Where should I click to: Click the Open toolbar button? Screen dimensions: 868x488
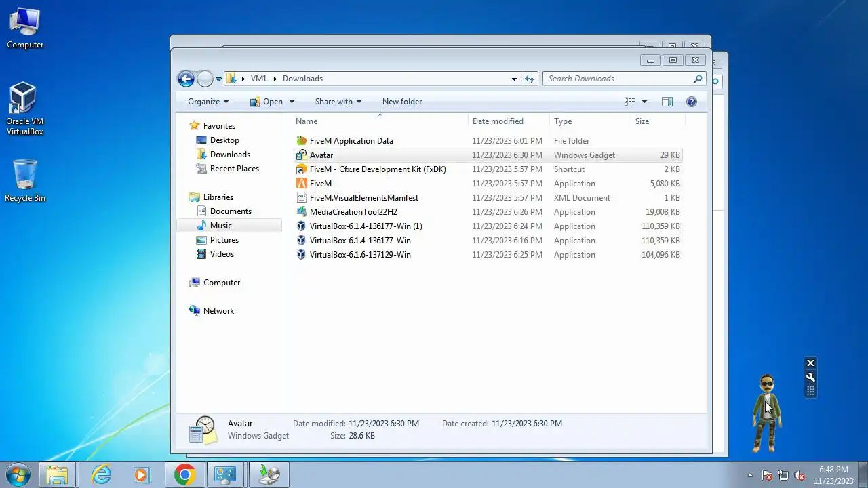coord(267,102)
